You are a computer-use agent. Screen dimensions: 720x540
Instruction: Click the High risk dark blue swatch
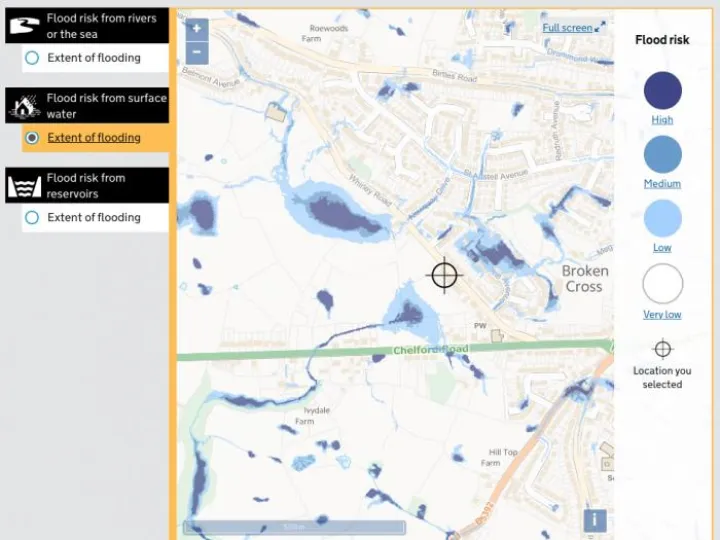662,91
